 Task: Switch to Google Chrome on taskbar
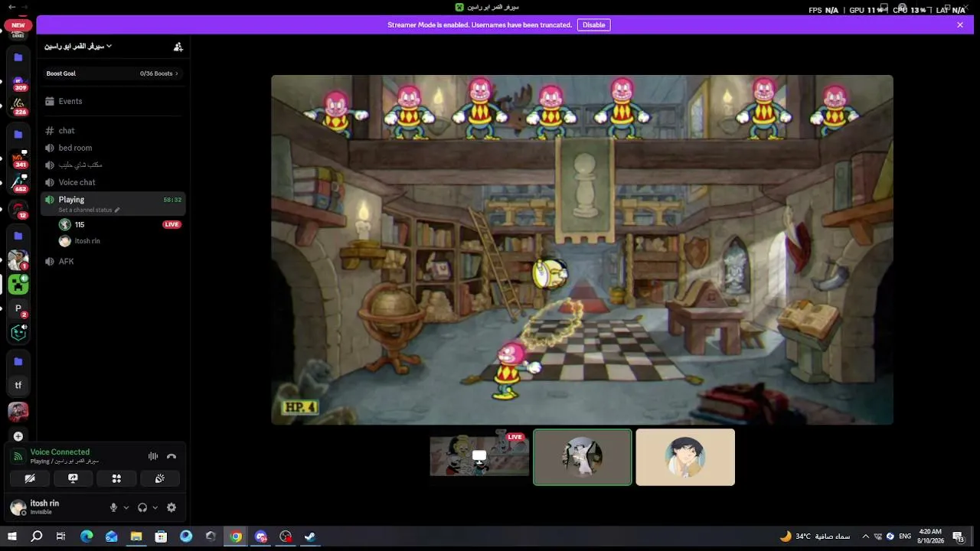(236, 536)
